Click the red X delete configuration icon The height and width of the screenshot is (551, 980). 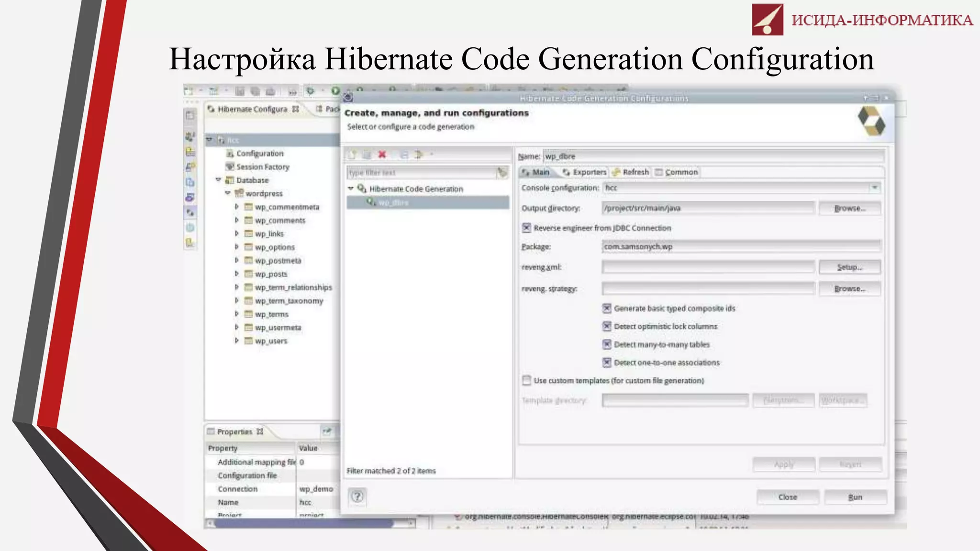(x=382, y=154)
